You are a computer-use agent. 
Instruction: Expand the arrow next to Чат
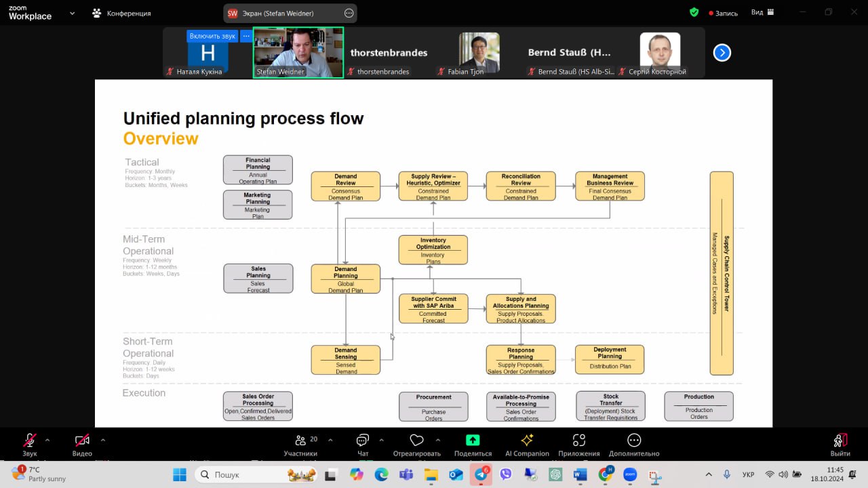[x=381, y=440]
